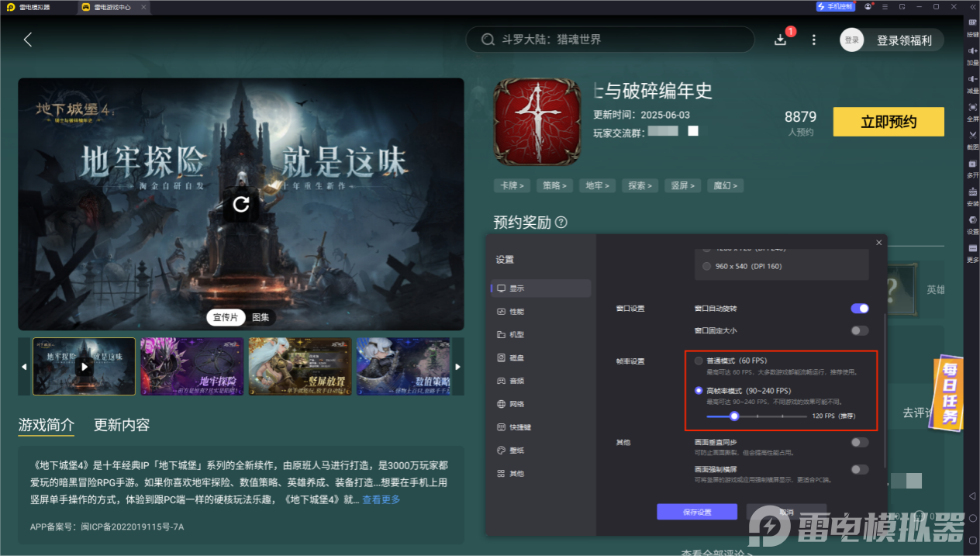Screen dimensions: 980x556
Task: Switch to 性能 settings tab
Action: (516, 312)
